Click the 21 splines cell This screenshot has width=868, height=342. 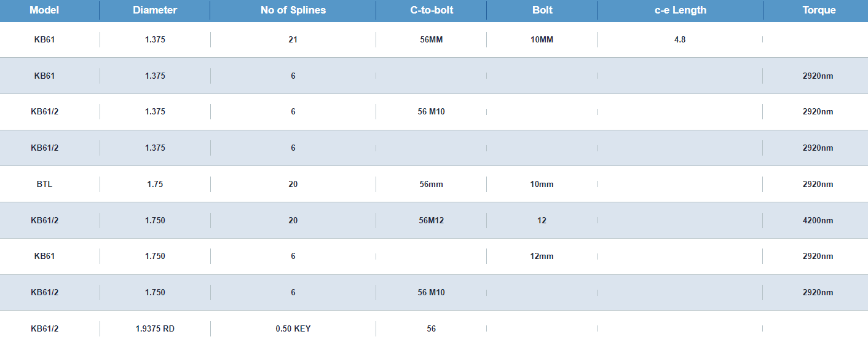click(293, 39)
